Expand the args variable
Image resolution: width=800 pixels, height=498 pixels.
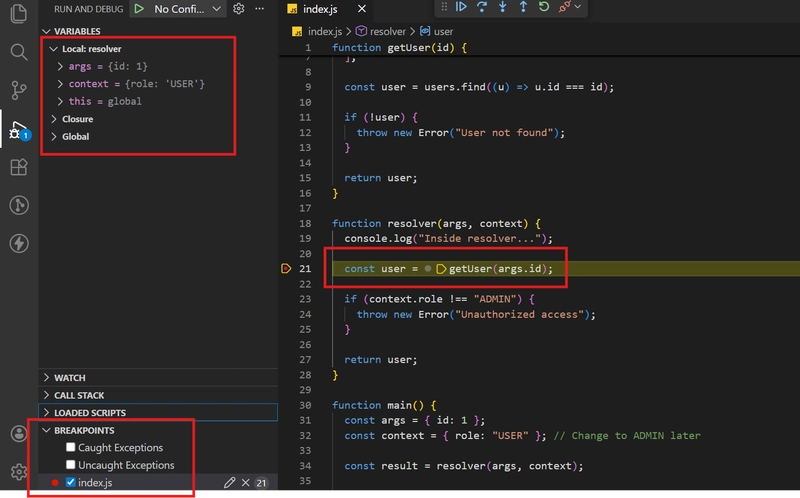(60, 66)
